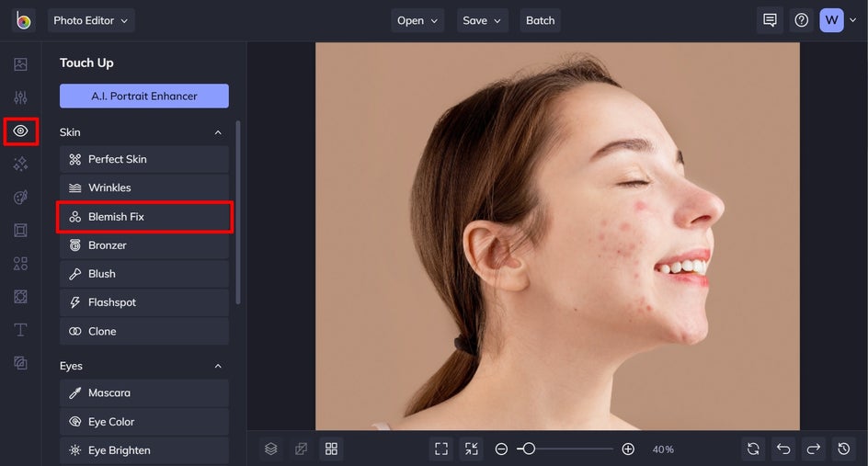Click the Batch button
Viewport: 868px width, 466px height.
click(x=540, y=20)
